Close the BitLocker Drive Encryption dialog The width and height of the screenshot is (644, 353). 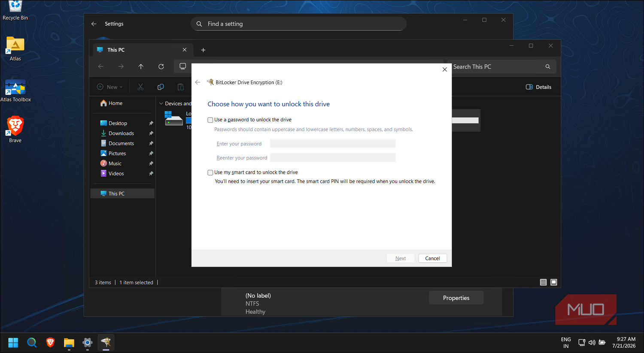click(x=444, y=69)
